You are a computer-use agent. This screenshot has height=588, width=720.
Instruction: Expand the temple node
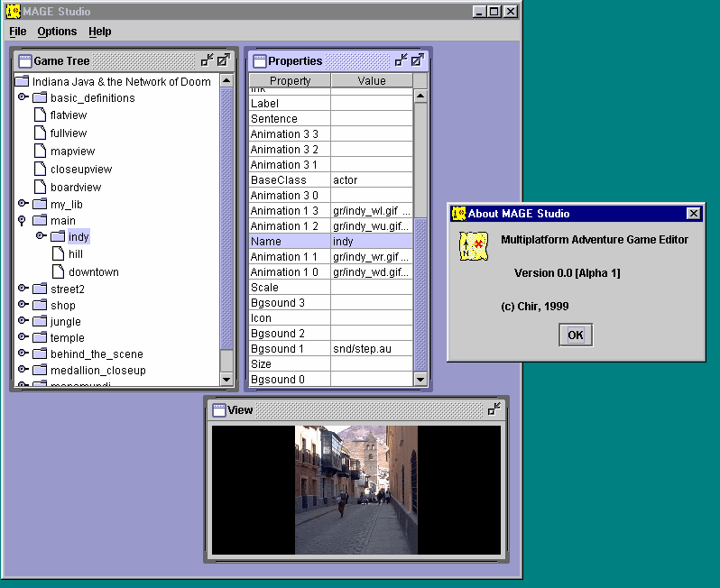point(23,336)
